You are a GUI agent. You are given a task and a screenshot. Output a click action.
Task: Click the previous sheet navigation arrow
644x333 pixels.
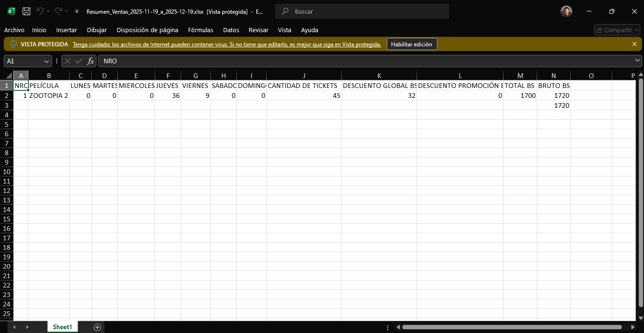coord(14,327)
